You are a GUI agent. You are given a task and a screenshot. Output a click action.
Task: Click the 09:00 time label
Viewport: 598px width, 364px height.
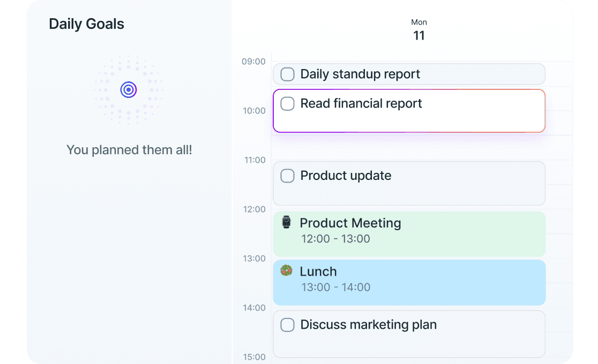click(253, 62)
